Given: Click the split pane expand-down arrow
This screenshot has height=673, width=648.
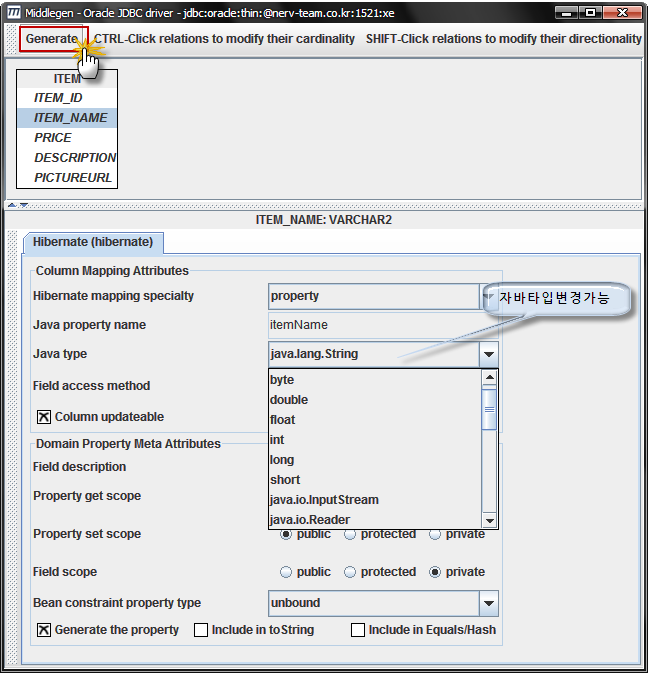Looking at the screenshot, I should [24, 205].
